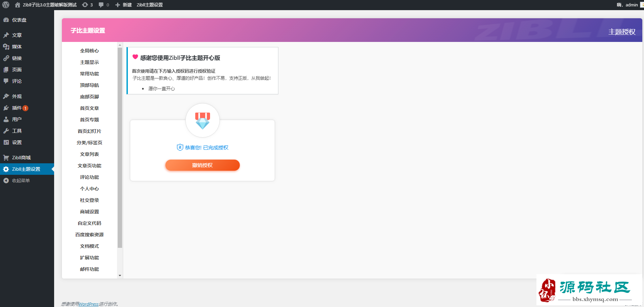The image size is (644, 307).
Task: Switch to the 底部页脚 settings tab
Action: pyautogui.click(x=89, y=97)
